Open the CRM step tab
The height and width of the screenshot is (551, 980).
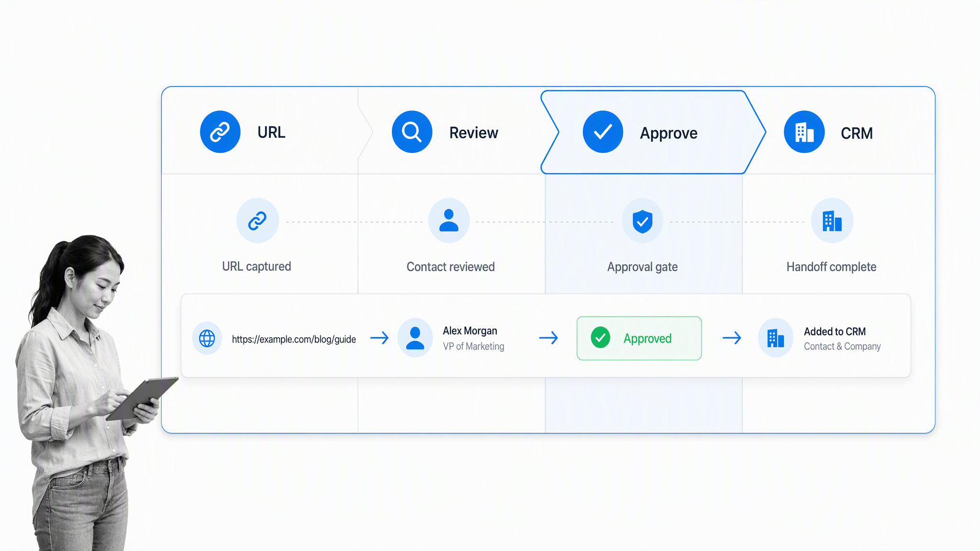tap(840, 131)
